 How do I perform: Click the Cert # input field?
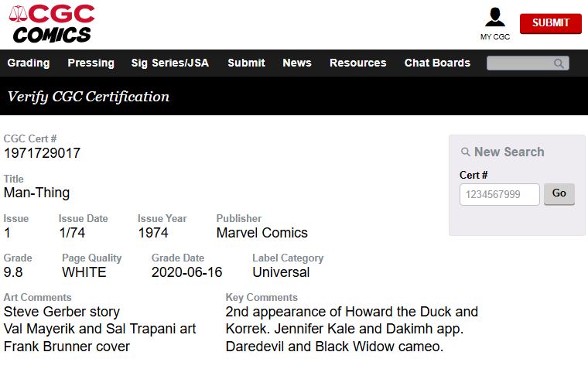click(x=499, y=194)
